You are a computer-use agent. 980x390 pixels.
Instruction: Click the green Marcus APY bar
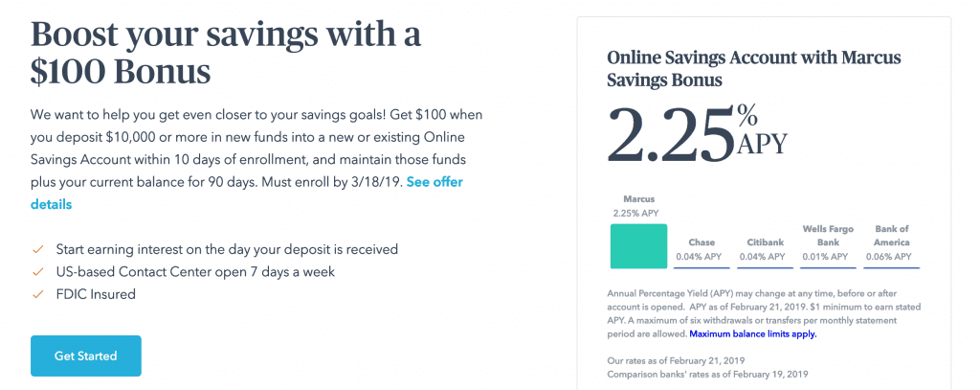638,246
